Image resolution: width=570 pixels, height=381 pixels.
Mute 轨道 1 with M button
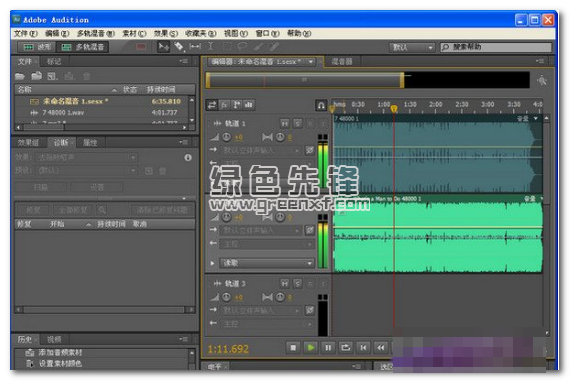click(x=285, y=124)
